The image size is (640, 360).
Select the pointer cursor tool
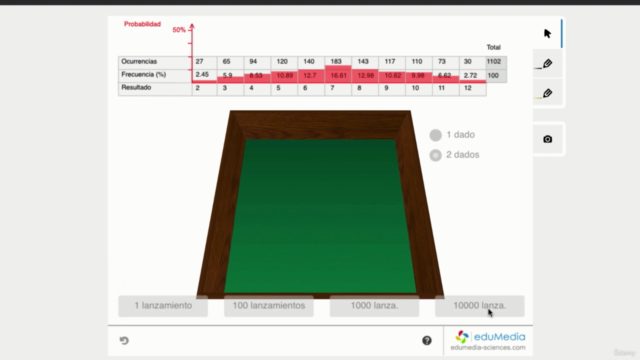click(547, 33)
